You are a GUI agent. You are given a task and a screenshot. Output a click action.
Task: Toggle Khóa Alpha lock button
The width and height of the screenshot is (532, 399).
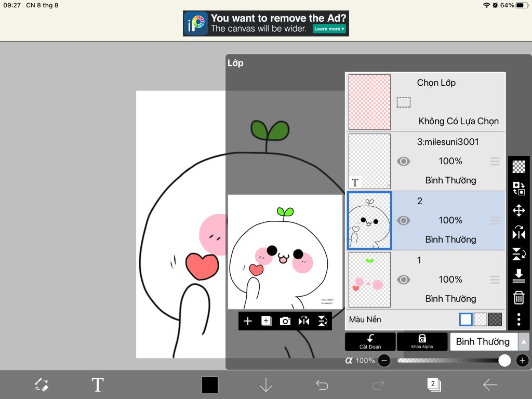pyautogui.click(x=422, y=341)
